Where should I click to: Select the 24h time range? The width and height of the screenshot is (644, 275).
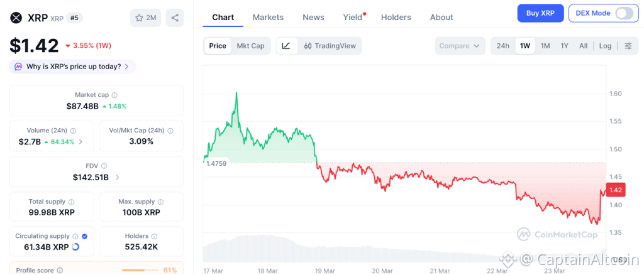pos(503,46)
